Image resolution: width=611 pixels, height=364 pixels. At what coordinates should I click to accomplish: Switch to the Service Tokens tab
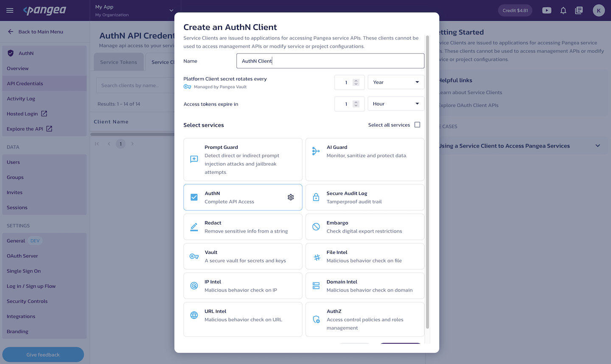[119, 62]
